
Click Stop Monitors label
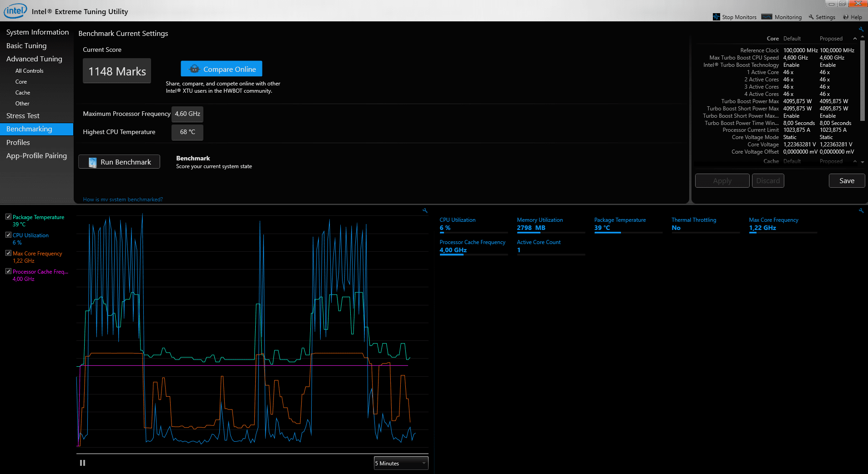tap(739, 17)
